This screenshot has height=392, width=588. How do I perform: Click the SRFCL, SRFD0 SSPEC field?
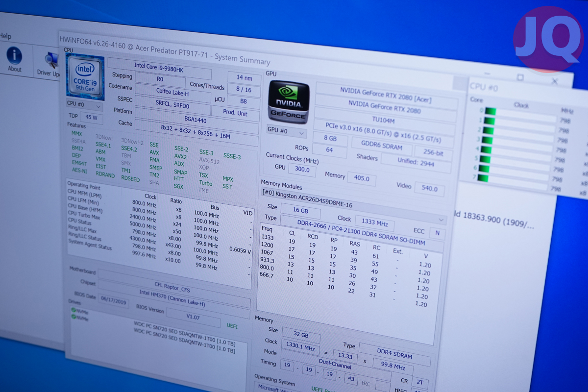tap(172, 104)
